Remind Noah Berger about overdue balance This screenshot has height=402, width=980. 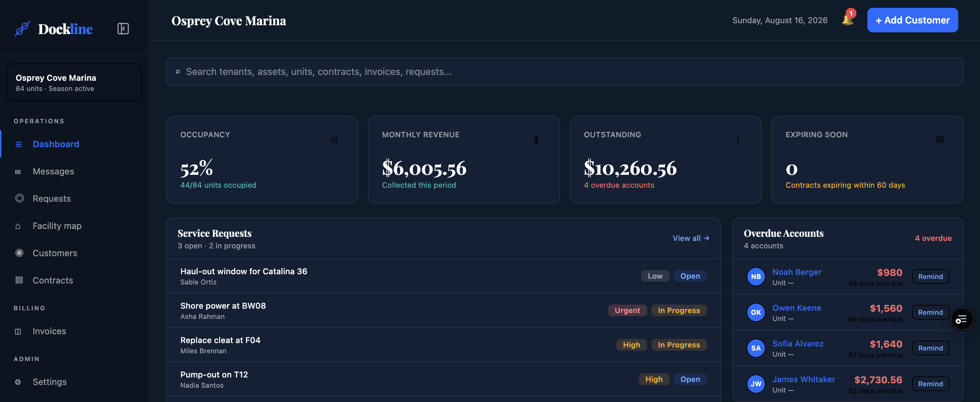[x=930, y=277]
